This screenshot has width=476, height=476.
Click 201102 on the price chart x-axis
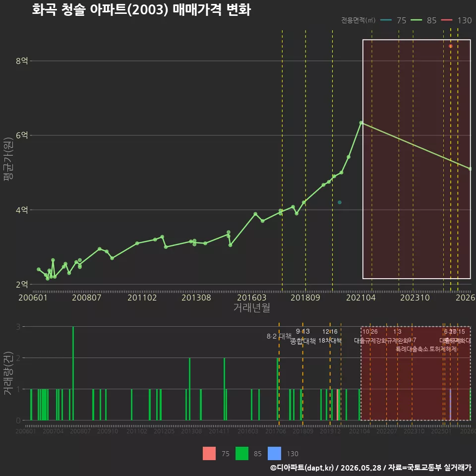coord(142,297)
